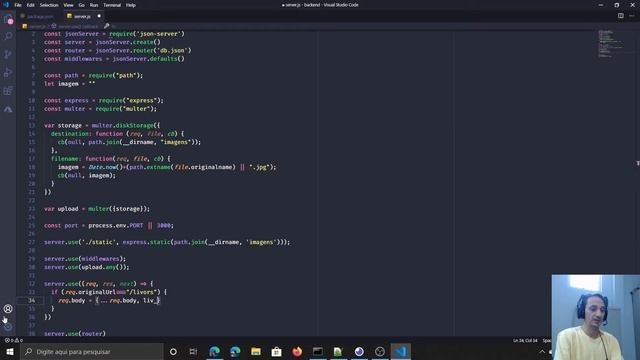Click the 'const multer = require' line

pos(100,109)
